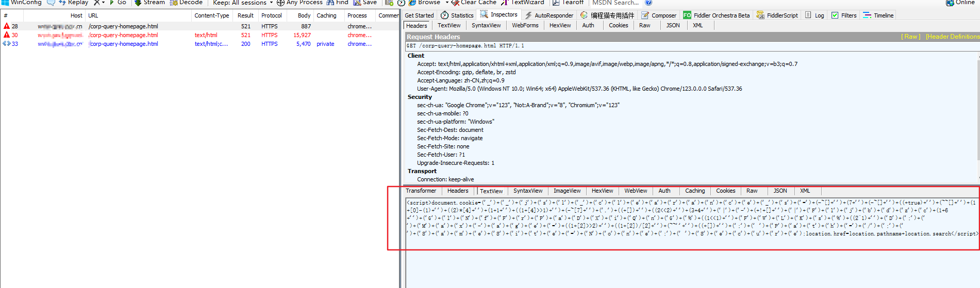The width and height of the screenshot is (980, 288).
Task: Switch to the Composer tab
Action: [659, 15]
